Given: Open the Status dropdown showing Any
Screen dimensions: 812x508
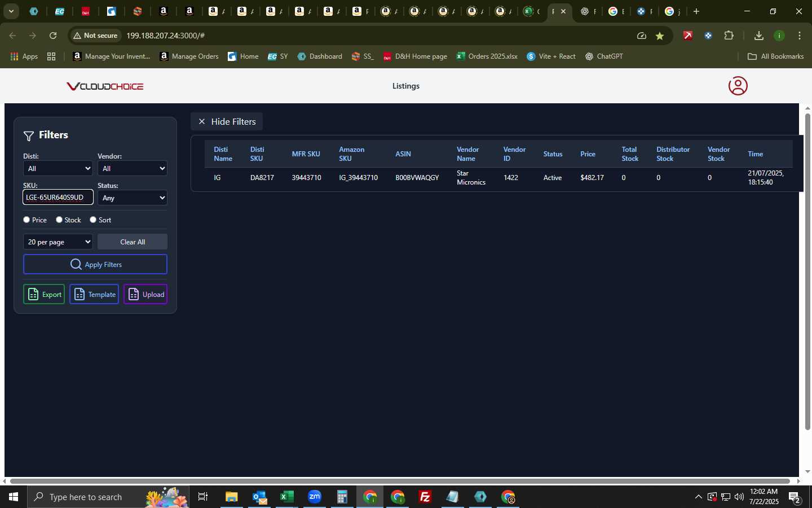Looking at the screenshot, I should click(133, 198).
